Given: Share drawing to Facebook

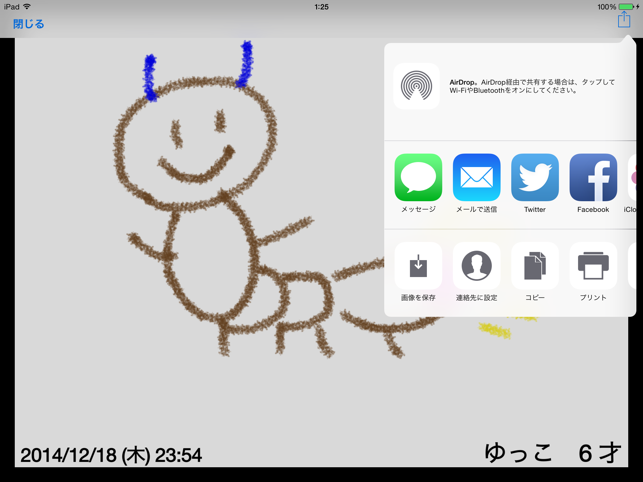Looking at the screenshot, I should point(593,177).
